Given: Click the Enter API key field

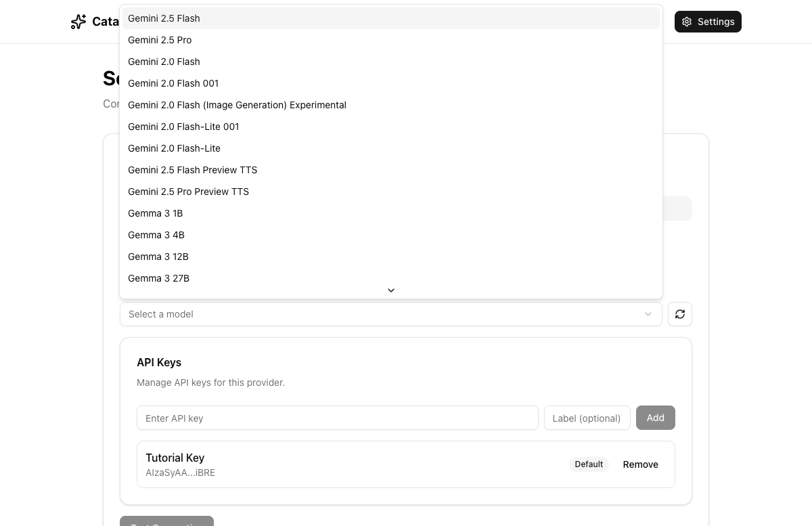Looking at the screenshot, I should 337,418.
